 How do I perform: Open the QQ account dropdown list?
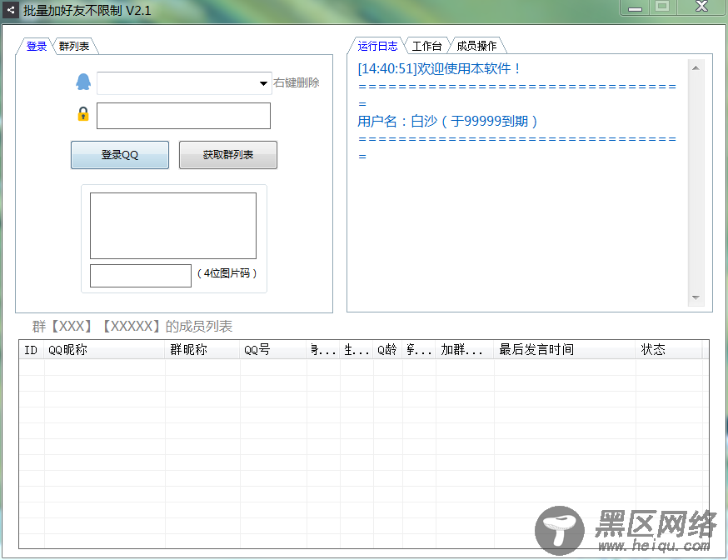(262, 83)
